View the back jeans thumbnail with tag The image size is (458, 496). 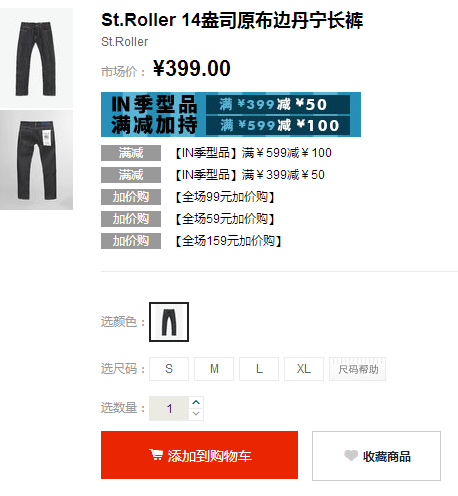coord(36,160)
